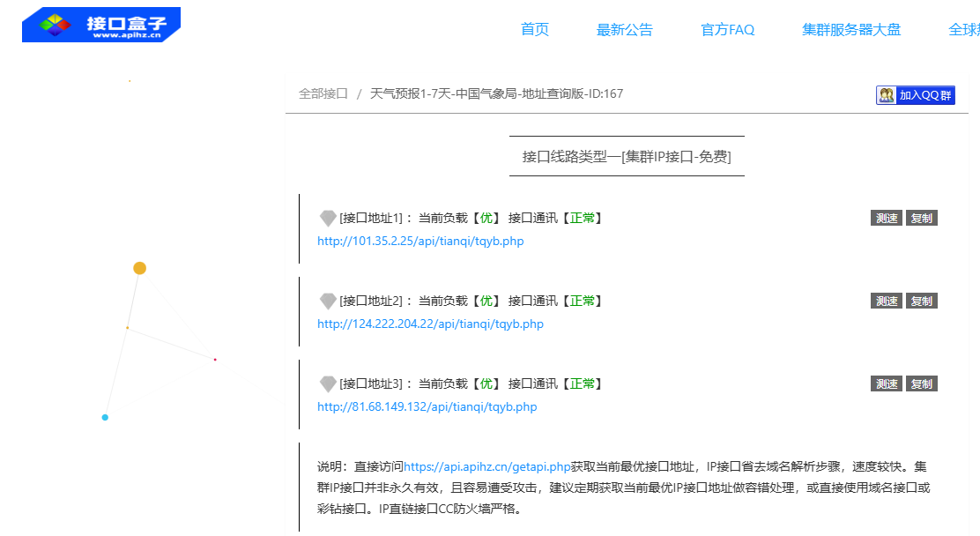The image size is (980, 536).
Task: Copy 接口地址3 with 复制 button
Action: [x=922, y=384]
